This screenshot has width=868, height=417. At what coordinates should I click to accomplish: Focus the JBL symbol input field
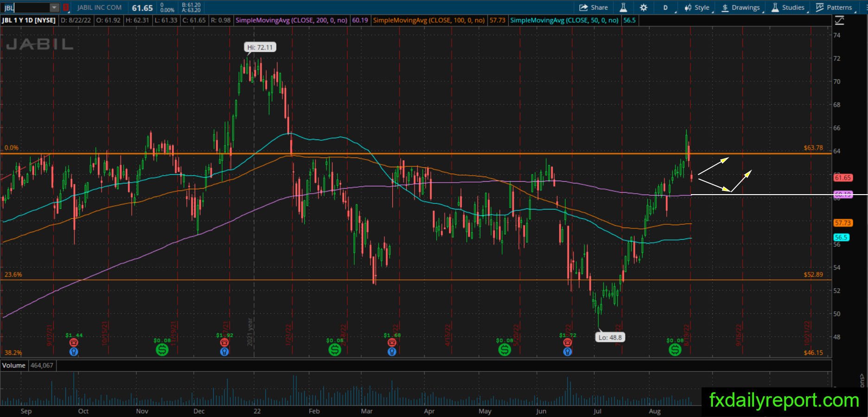click(x=26, y=7)
